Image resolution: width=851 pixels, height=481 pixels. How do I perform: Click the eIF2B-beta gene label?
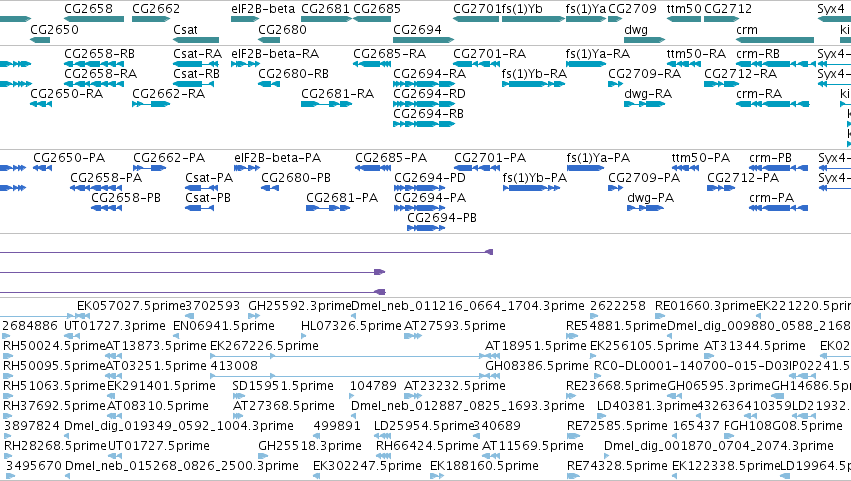tap(263, 9)
